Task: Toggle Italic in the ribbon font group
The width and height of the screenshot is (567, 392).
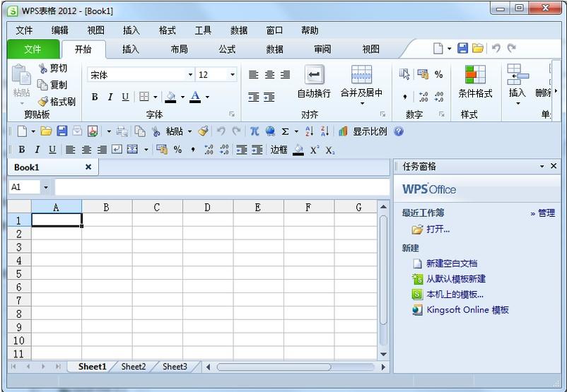Action: click(x=110, y=97)
